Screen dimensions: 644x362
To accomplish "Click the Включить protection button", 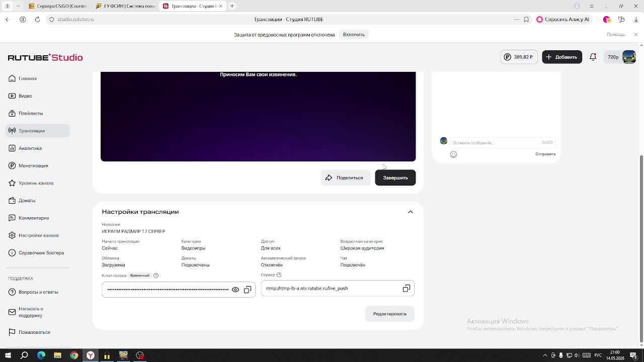I will point(354,35).
